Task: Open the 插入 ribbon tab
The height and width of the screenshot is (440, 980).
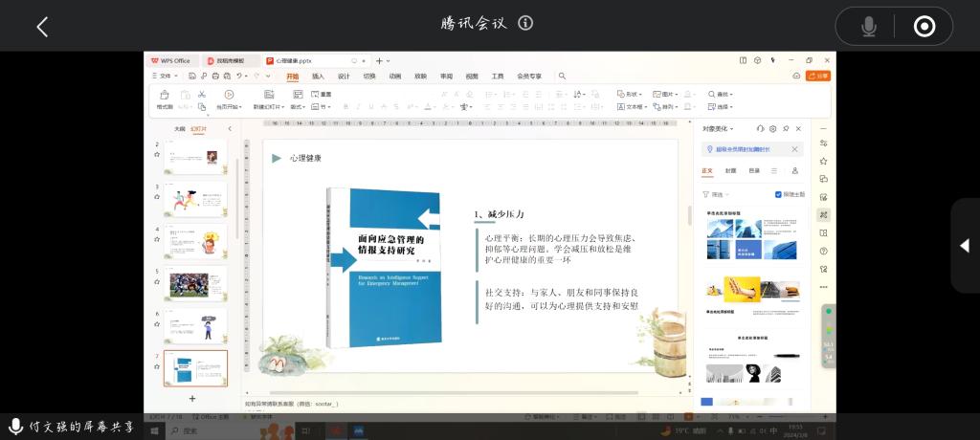Action: click(318, 77)
